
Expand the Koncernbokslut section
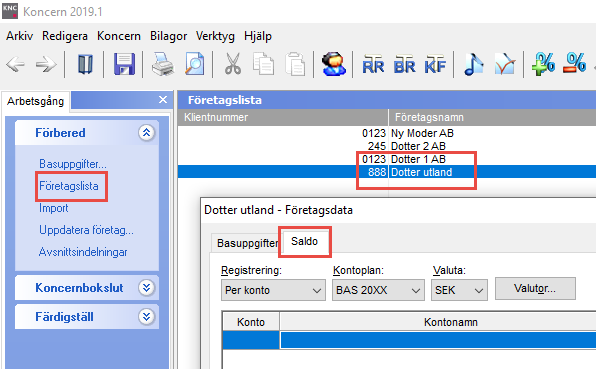146,288
